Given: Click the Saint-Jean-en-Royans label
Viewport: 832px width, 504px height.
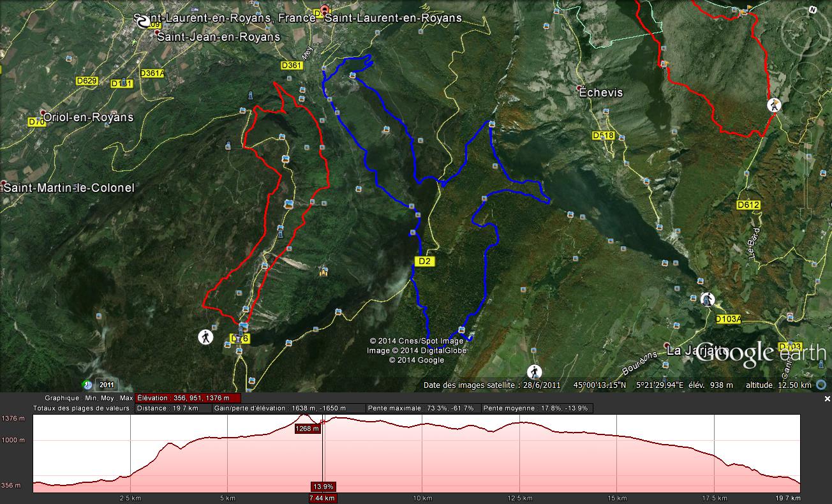Looking at the screenshot, I should click(219, 37).
